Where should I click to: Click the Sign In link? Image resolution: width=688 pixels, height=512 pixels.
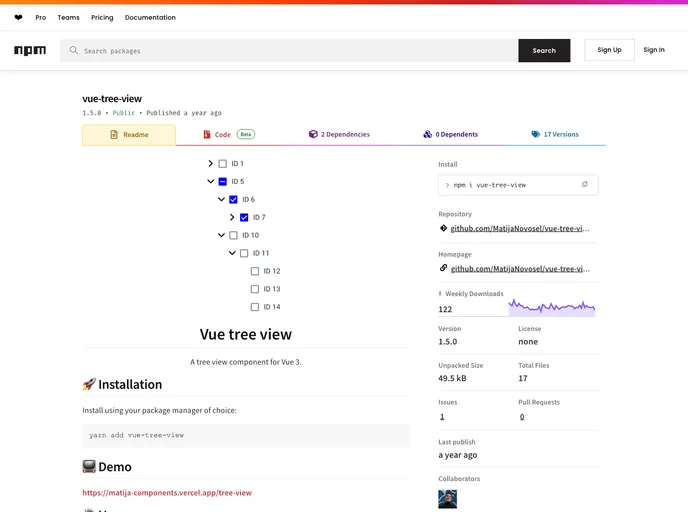point(654,50)
